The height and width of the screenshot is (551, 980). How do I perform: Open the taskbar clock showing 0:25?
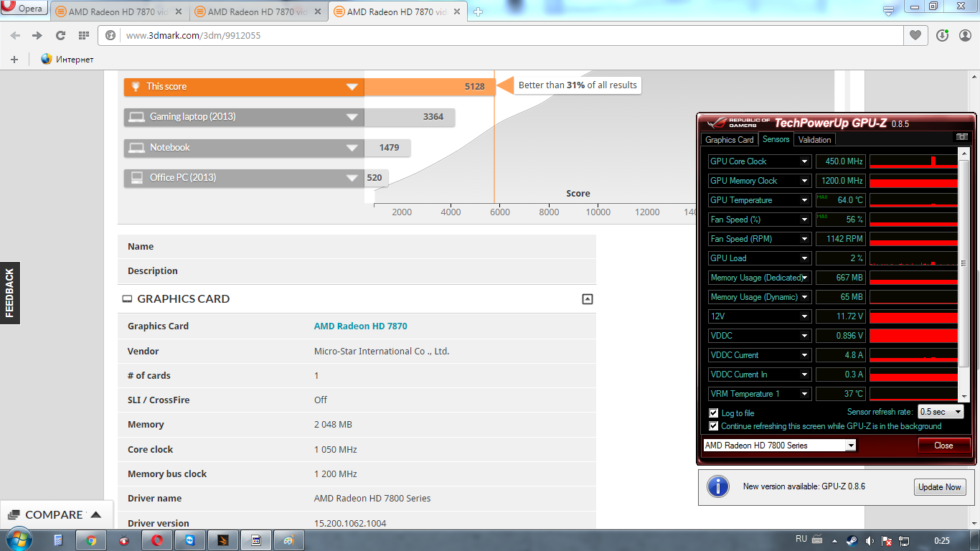(942, 540)
